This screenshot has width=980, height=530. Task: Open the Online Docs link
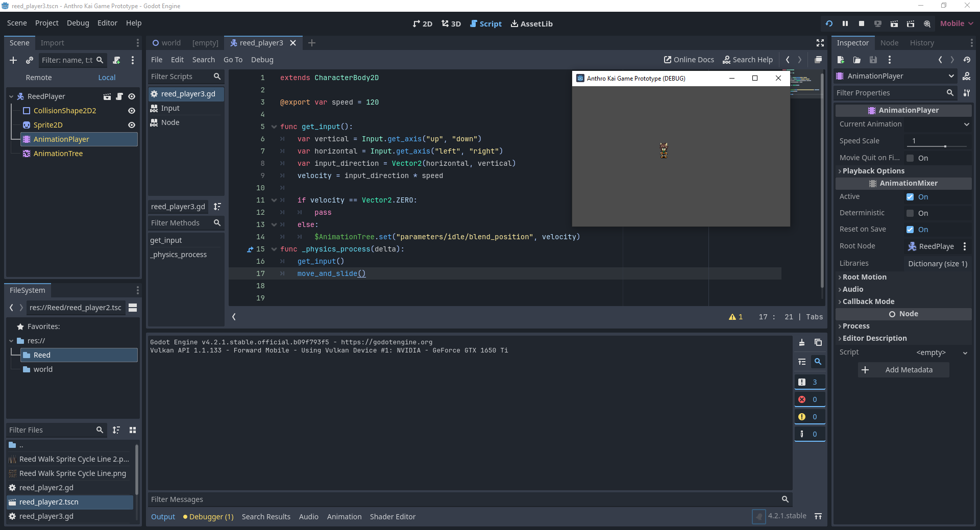pos(689,60)
